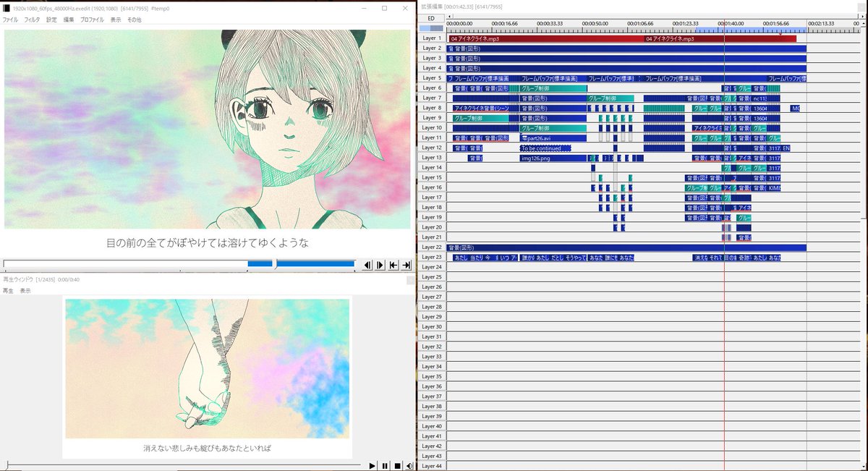Click the ED scene selector button
Screen dimensions: 868x471
pyautogui.click(x=431, y=18)
